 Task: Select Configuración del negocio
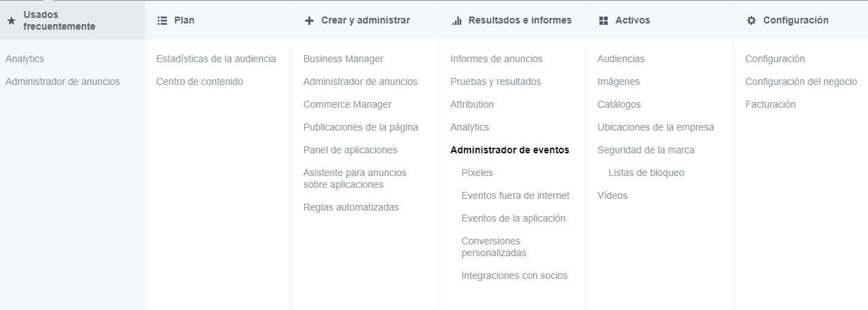pyautogui.click(x=801, y=81)
